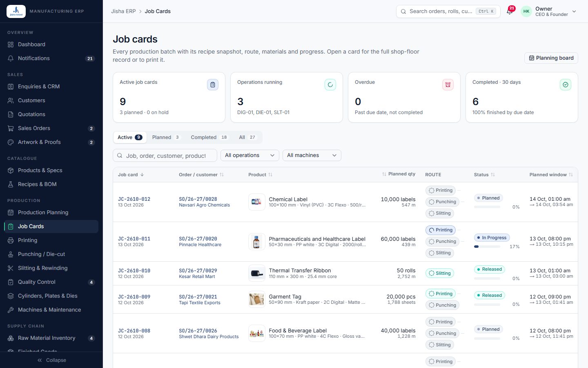The image size is (588, 368).
Task: Click the Slitting route chip for JC-2610-010
Action: [440, 273]
